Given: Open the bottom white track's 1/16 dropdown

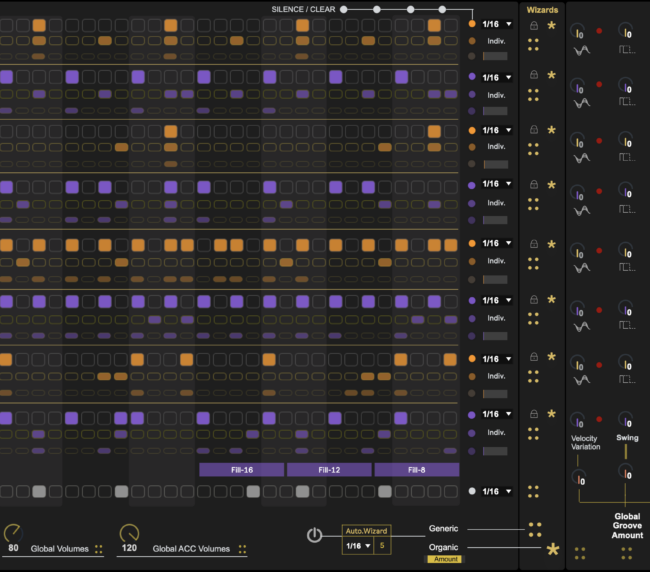Looking at the screenshot, I should coord(497,491).
